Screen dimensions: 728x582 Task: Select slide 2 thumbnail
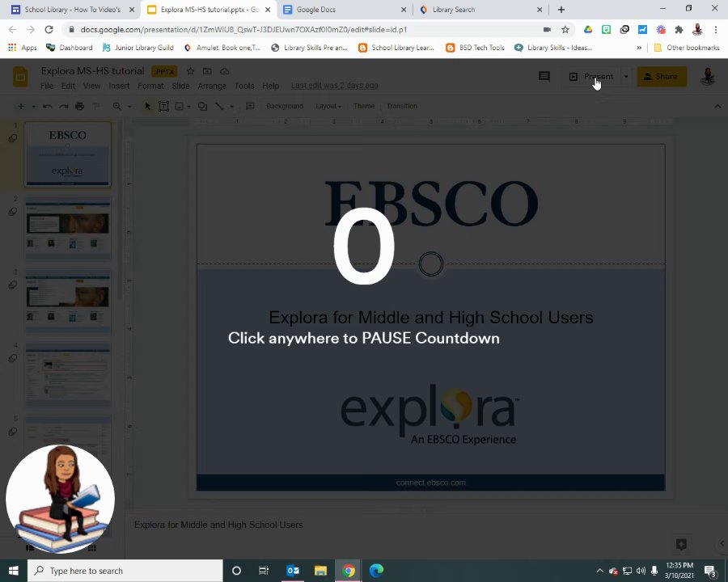point(68,228)
